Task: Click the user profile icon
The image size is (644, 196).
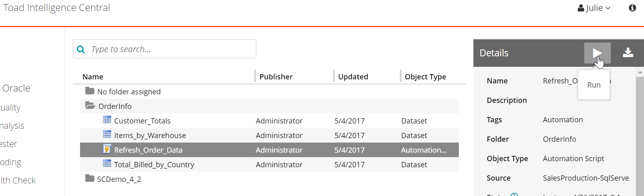Action: 581,8
